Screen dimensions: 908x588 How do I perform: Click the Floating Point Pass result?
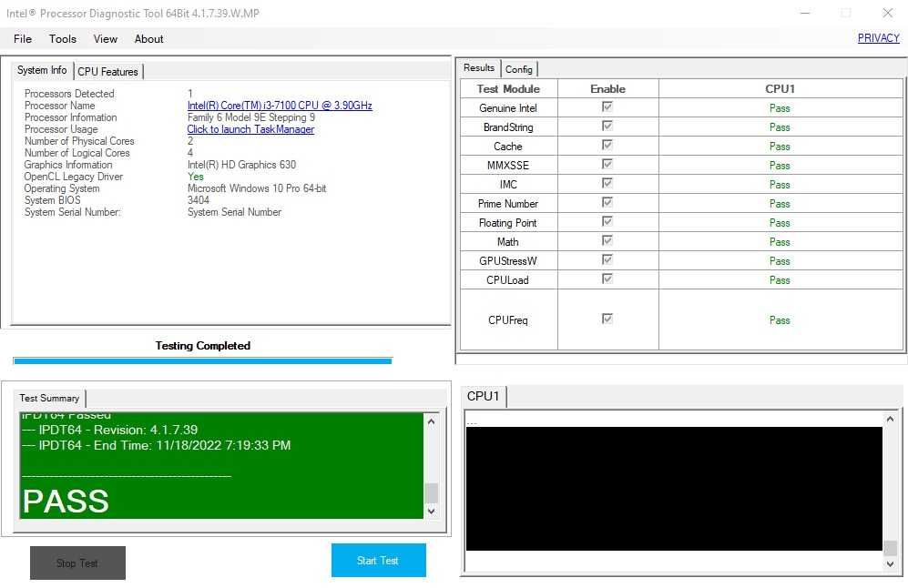point(780,223)
